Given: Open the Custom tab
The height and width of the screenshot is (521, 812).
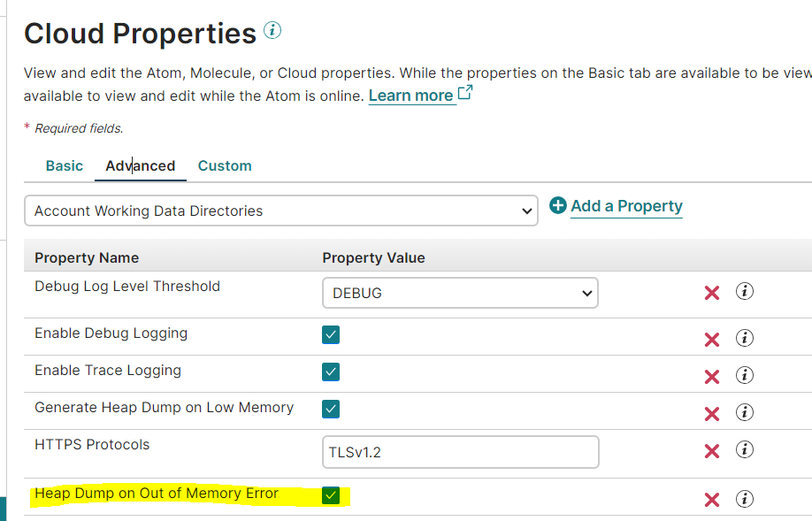Looking at the screenshot, I should pos(225,165).
